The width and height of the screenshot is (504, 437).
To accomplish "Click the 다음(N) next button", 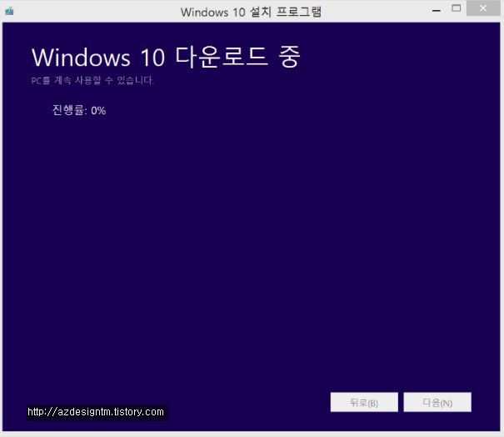I will [x=437, y=402].
